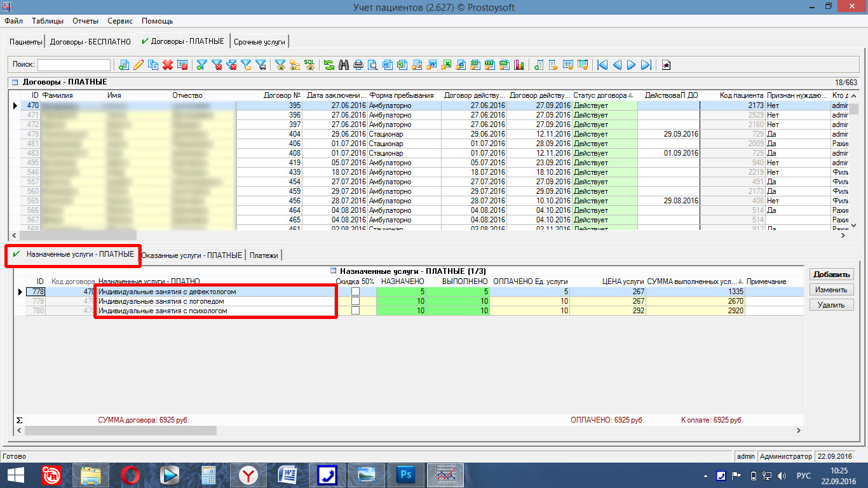Image resolution: width=868 pixels, height=488 pixels.
Task: Open the SQL query icon
Action: pyautogui.click(x=309, y=65)
